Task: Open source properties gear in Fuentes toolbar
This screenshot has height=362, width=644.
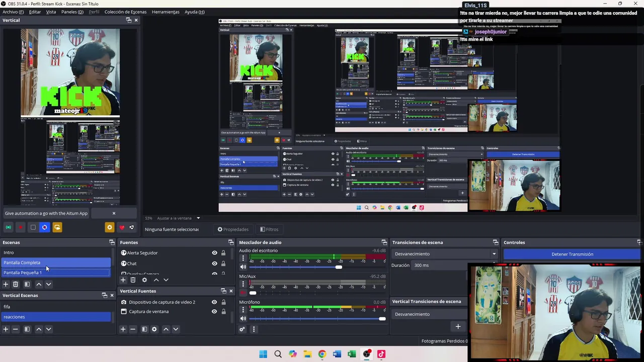Action: pos(144,280)
